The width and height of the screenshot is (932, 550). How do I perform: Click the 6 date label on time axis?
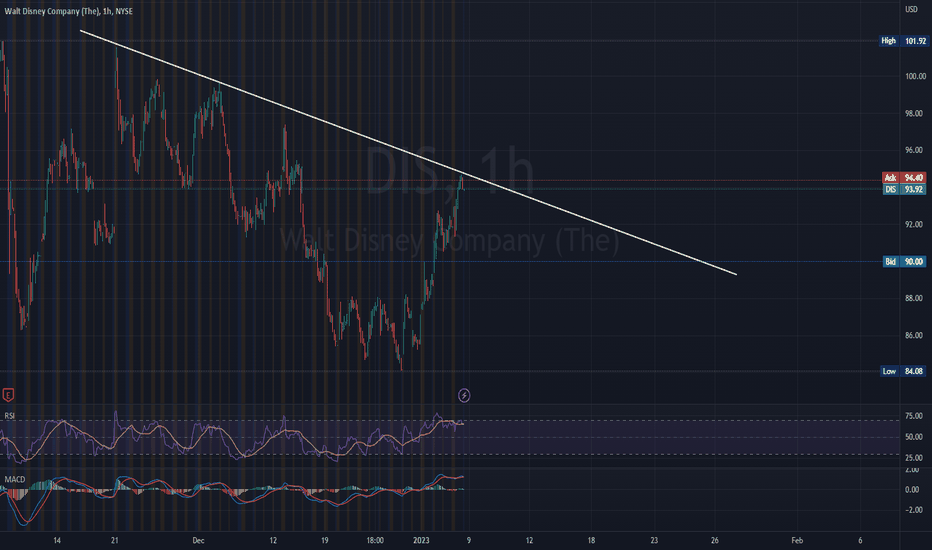pyautogui.click(x=860, y=540)
